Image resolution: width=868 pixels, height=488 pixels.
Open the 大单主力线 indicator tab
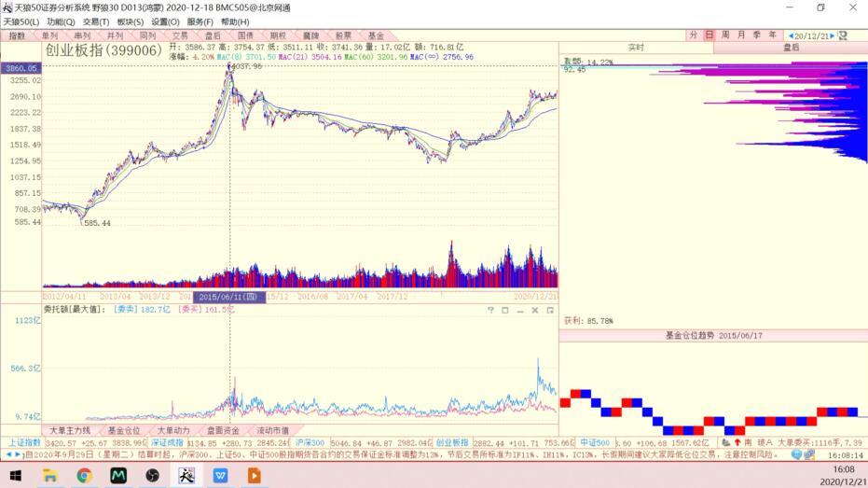[x=70, y=430]
